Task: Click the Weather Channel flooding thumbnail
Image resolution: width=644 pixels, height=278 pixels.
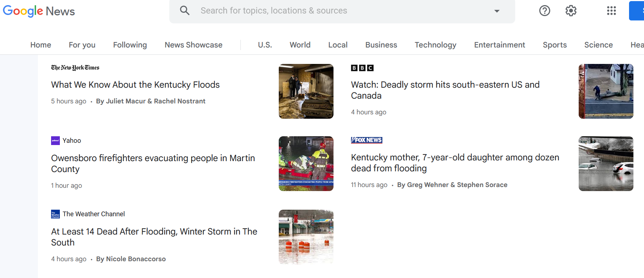Action: click(x=306, y=237)
